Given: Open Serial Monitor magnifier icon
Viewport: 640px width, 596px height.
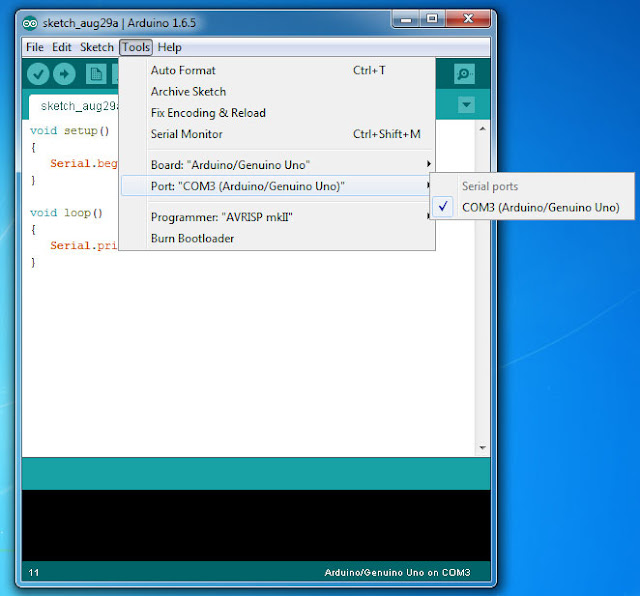Looking at the screenshot, I should (x=464, y=74).
